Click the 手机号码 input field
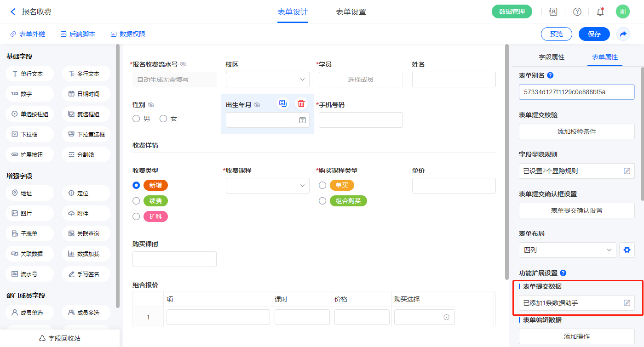 (x=361, y=120)
